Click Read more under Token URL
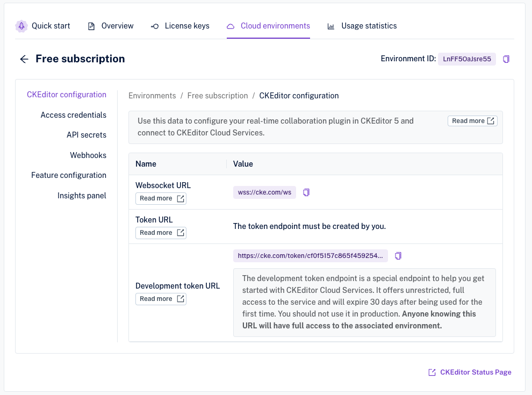Viewport: 532px width, 395px height. coord(161,233)
